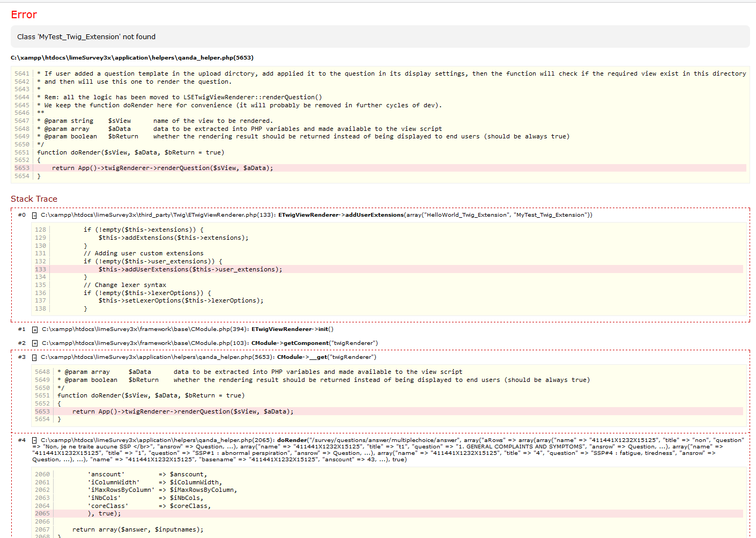Click the '// Change lexer syntax' comment line
This screenshot has width=756, height=538.
(x=125, y=285)
